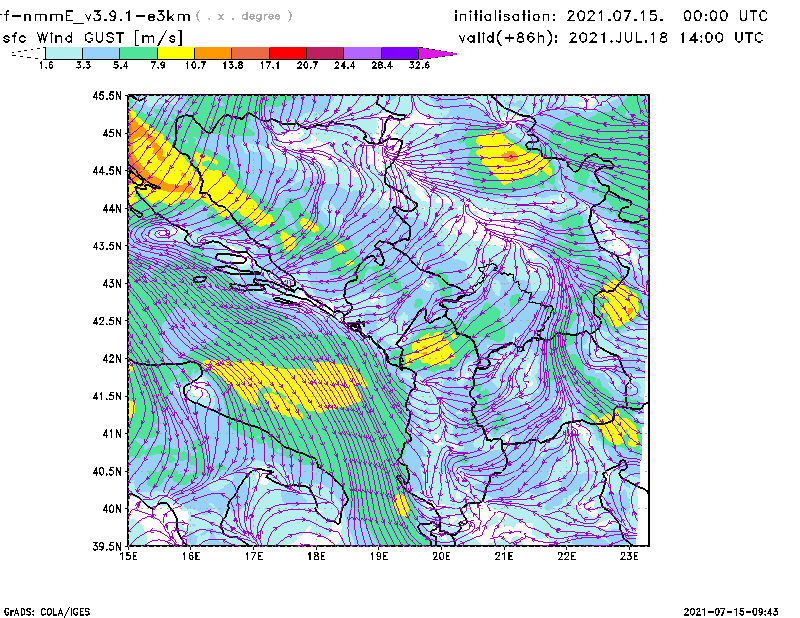This screenshot has height=618, width=800.
Task: Click the '40.5N' latitude label
Action: 107,472
